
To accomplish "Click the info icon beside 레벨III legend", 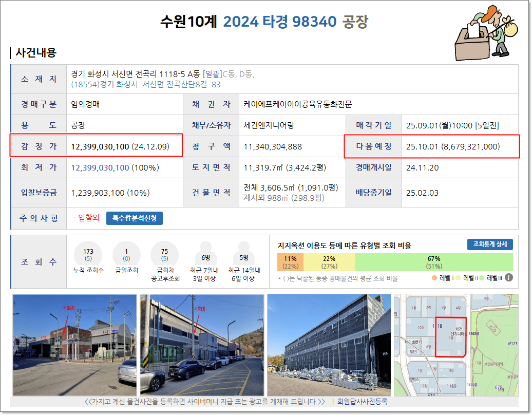I will [x=508, y=277].
